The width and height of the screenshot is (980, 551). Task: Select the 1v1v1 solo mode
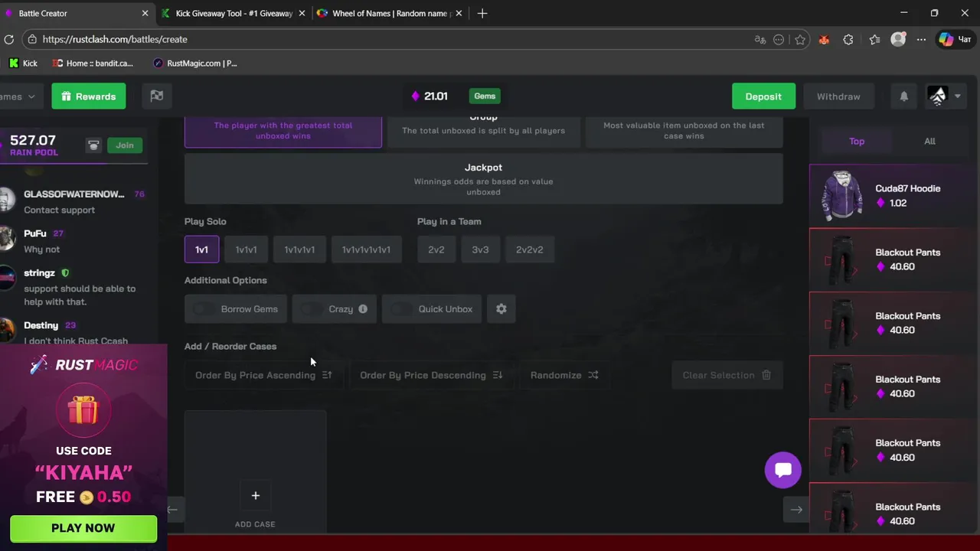246,249
